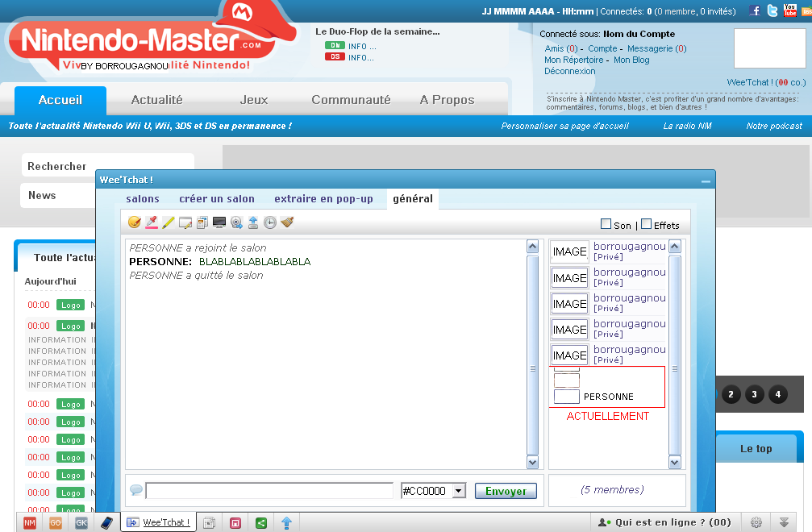Open the Mon Blog link

point(631,60)
